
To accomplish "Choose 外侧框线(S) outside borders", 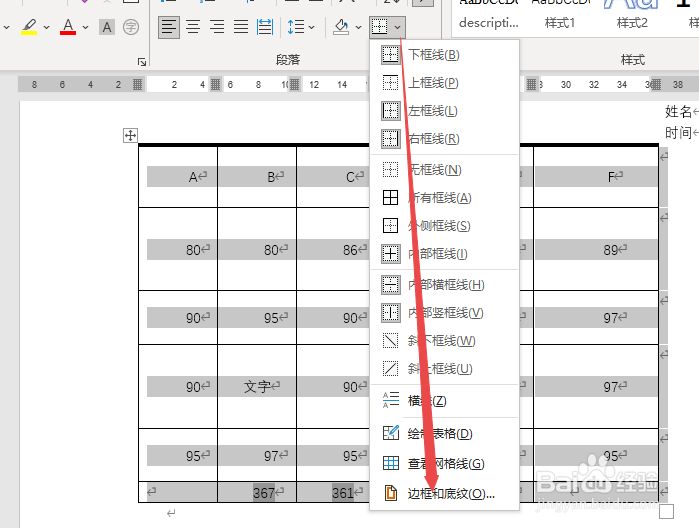I will pos(445,226).
